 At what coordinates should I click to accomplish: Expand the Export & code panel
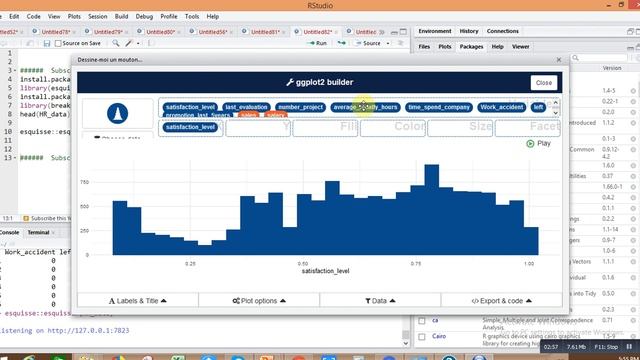[501, 301]
